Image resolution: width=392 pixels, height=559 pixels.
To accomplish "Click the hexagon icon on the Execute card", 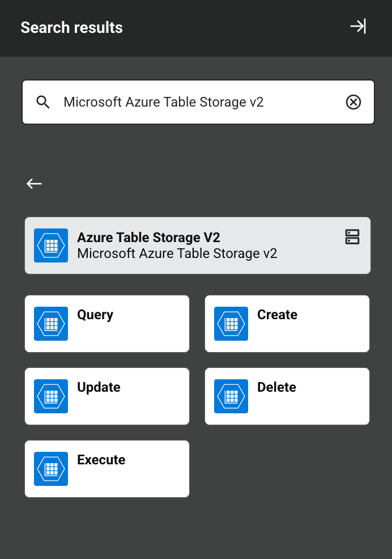I will click(x=50, y=468).
